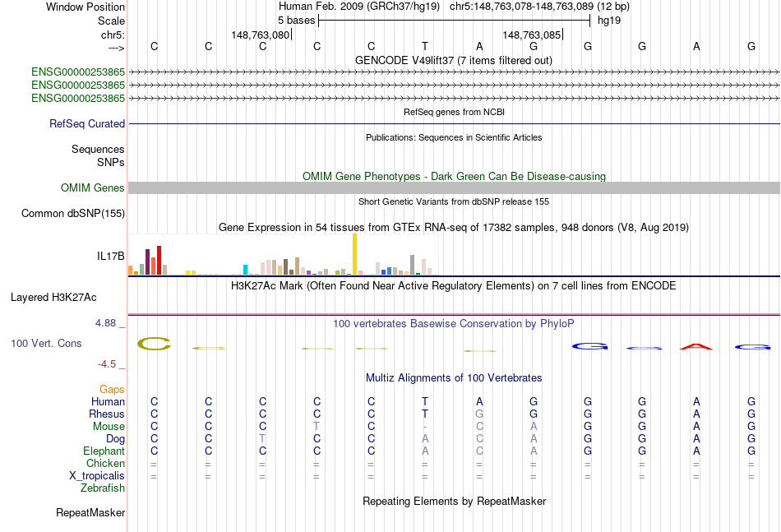Image resolution: width=781 pixels, height=532 pixels.
Task: Click the grayed G in the Rhesus row
Action: coord(479,414)
